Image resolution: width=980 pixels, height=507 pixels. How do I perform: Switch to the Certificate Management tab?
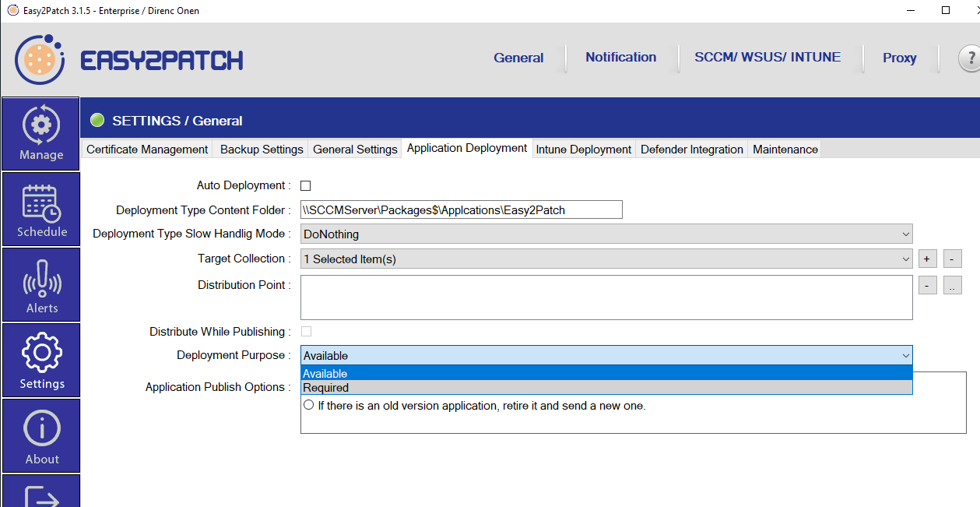click(147, 150)
